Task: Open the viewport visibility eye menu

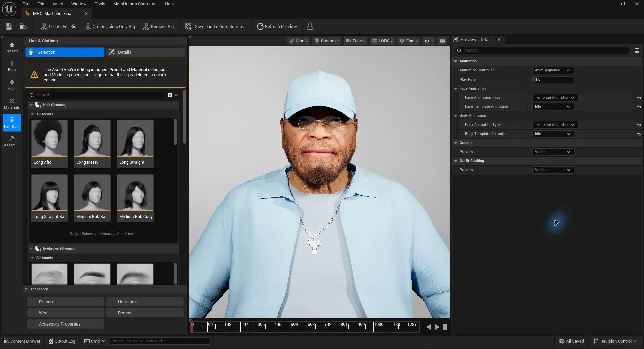Action: click(x=429, y=41)
